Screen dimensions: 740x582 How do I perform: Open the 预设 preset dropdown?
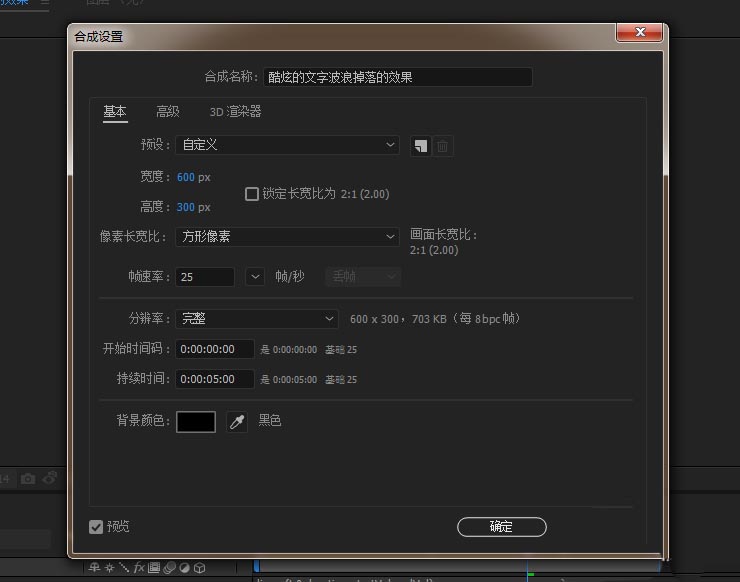coord(287,145)
